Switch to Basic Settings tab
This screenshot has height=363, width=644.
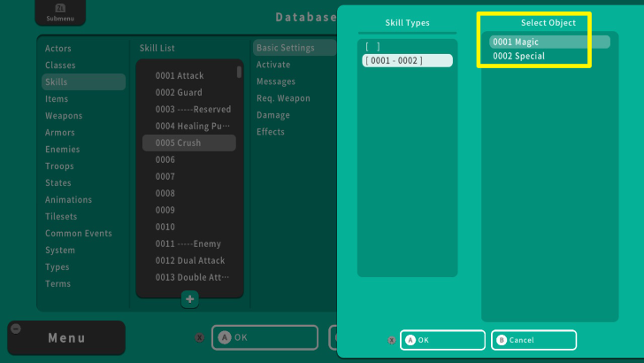[x=295, y=48]
